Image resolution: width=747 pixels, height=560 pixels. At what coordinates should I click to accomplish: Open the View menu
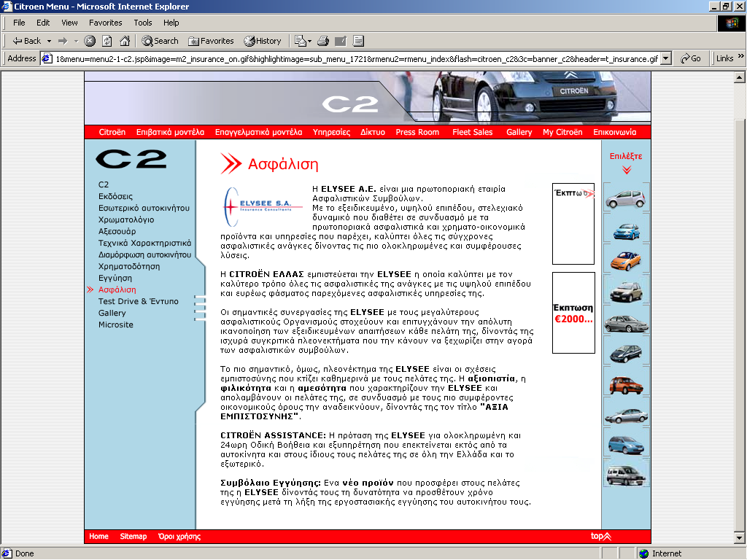click(x=69, y=23)
